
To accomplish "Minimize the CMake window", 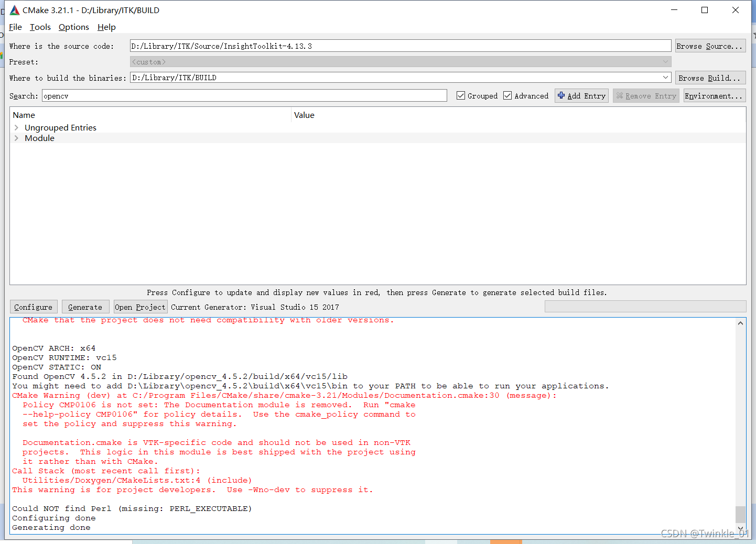I will coord(674,10).
